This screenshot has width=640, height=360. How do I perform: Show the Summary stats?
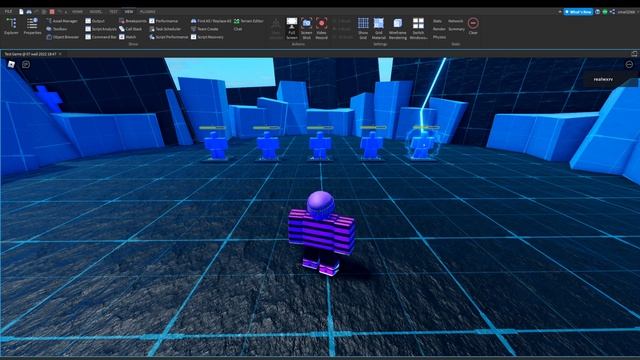[x=456, y=29]
